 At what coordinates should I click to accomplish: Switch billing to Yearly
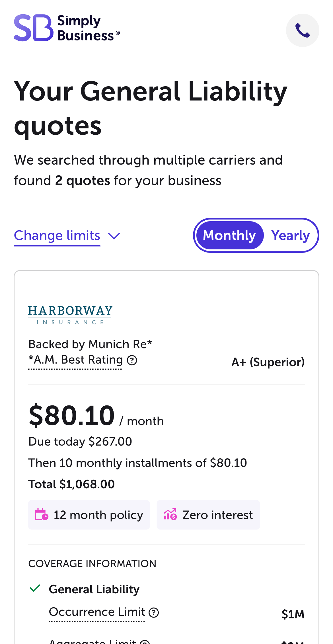(290, 235)
